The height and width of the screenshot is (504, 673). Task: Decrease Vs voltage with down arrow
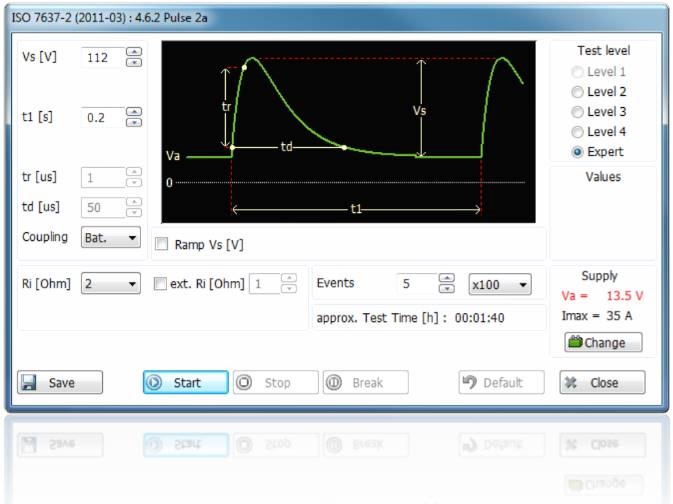[134, 62]
